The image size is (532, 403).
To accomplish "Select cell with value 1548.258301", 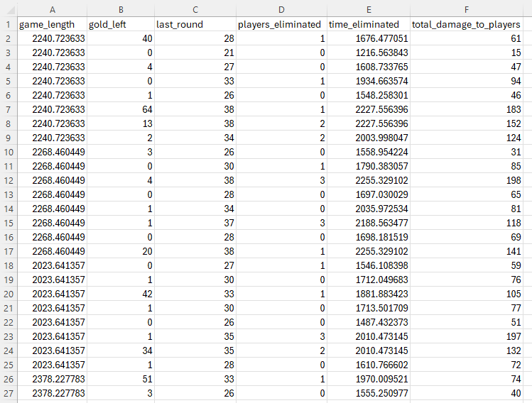I will click(x=369, y=95).
